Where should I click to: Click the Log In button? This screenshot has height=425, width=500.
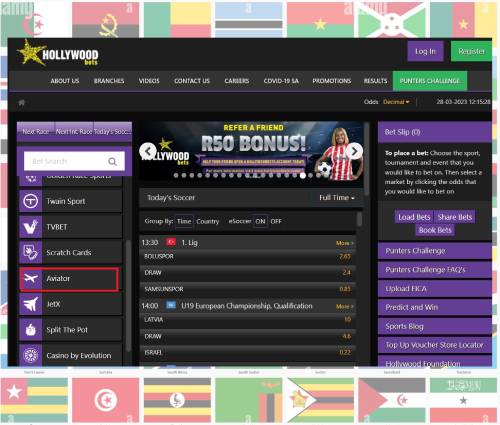[425, 51]
